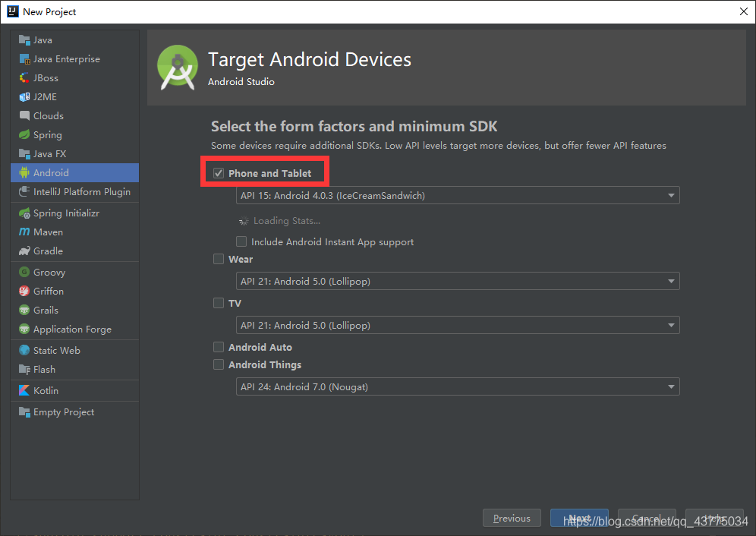This screenshot has height=536, width=756.
Task: Open Phone and Tablet API 15 dropdown
Action: (458, 195)
